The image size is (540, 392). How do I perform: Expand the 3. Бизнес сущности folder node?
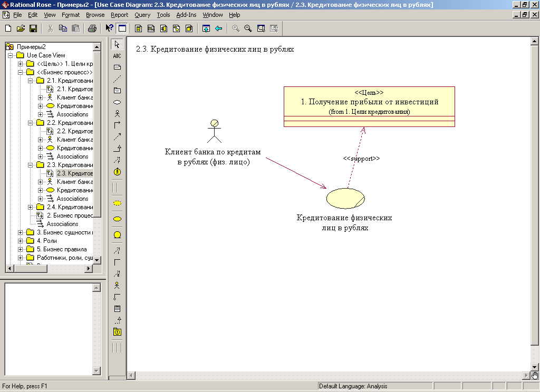[21, 232]
